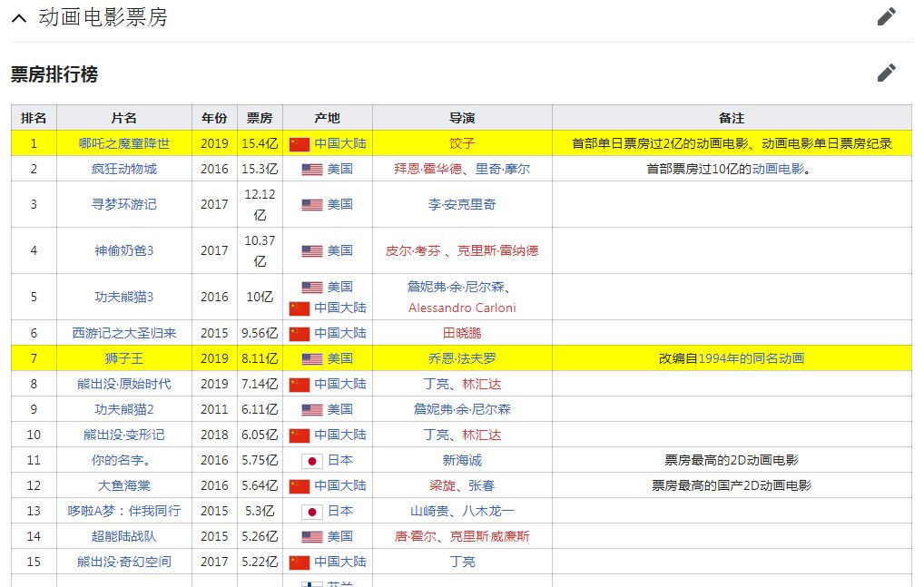Click the US flag in the 神偷奶爸3 row
This screenshot has width=924, height=587.
tap(311, 251)
